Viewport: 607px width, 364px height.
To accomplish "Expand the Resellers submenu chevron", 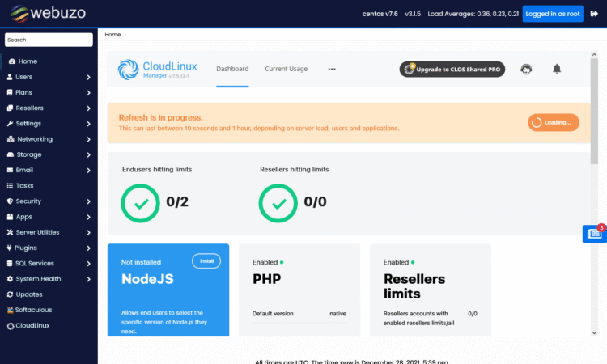I will tap(89, 108).
